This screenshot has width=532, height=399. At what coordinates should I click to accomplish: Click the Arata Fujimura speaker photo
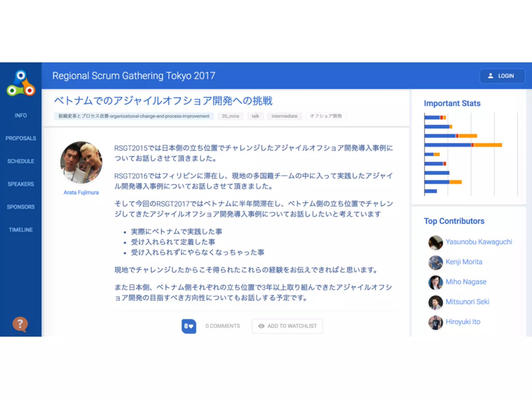(x=81, y=162)
